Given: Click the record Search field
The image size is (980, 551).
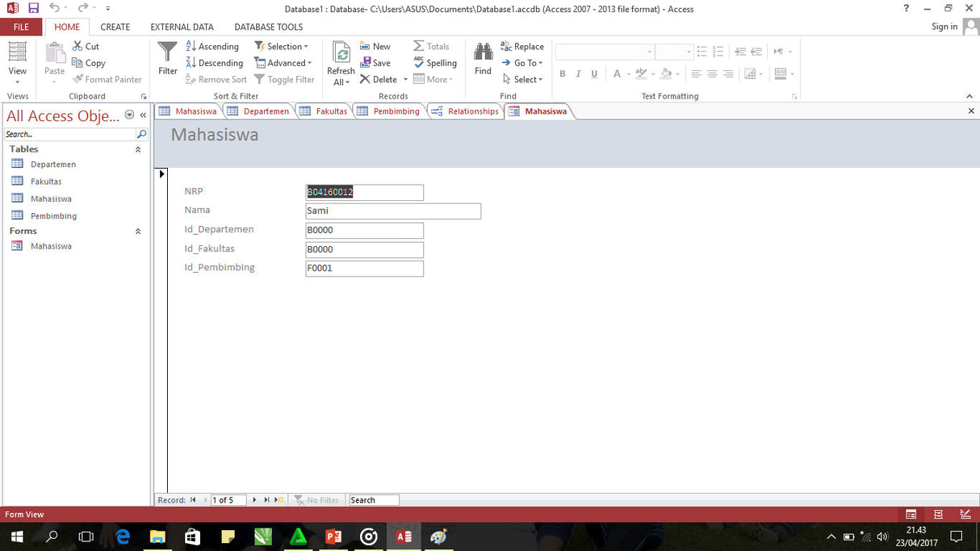Looking at the screenshot, I should (x=373, y=499).
